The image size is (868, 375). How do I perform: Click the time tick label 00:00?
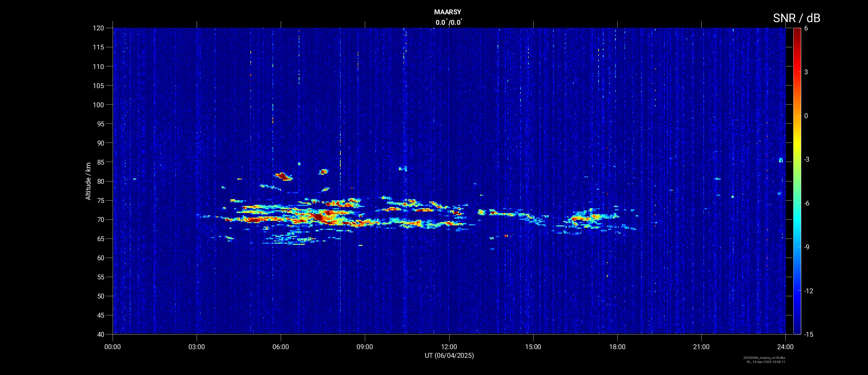(x=113, y=347)
